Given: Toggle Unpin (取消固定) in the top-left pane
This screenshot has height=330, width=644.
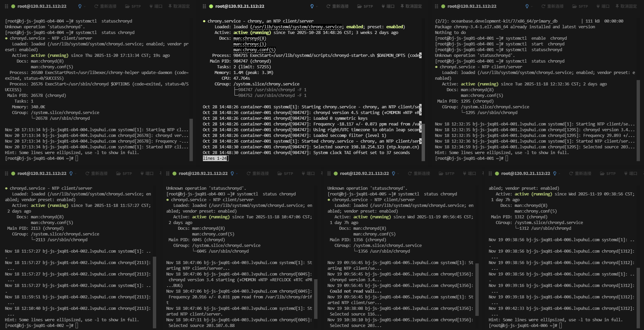Looking at the screenshot, I should (x=179, y=6).
